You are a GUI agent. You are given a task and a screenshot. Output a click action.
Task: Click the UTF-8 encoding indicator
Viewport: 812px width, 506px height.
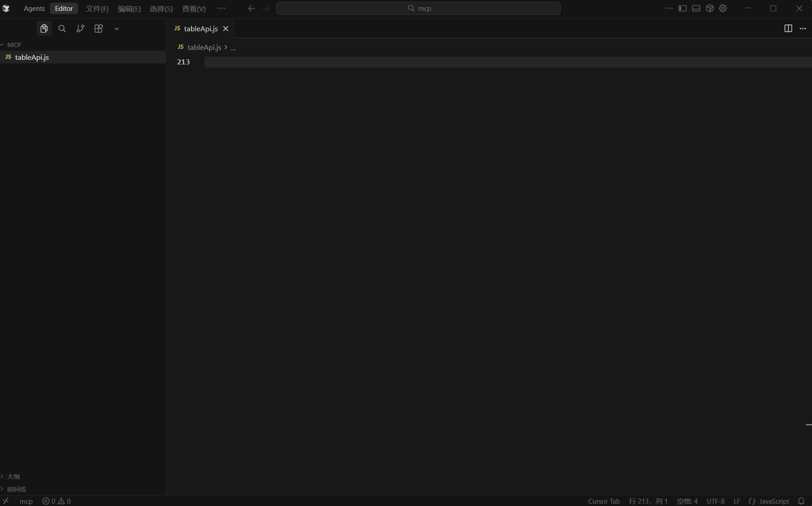[x=715, y=501]
